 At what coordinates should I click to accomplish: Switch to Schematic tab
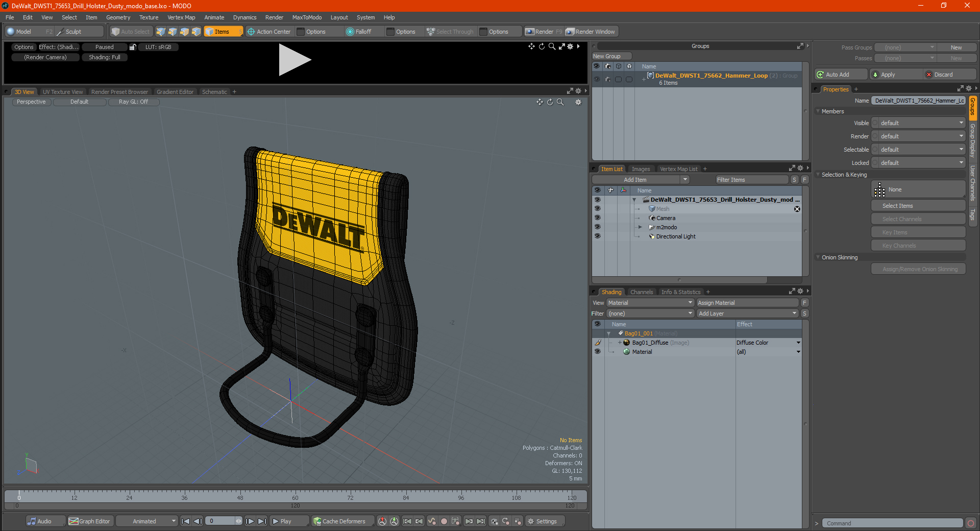pos(214,92)
